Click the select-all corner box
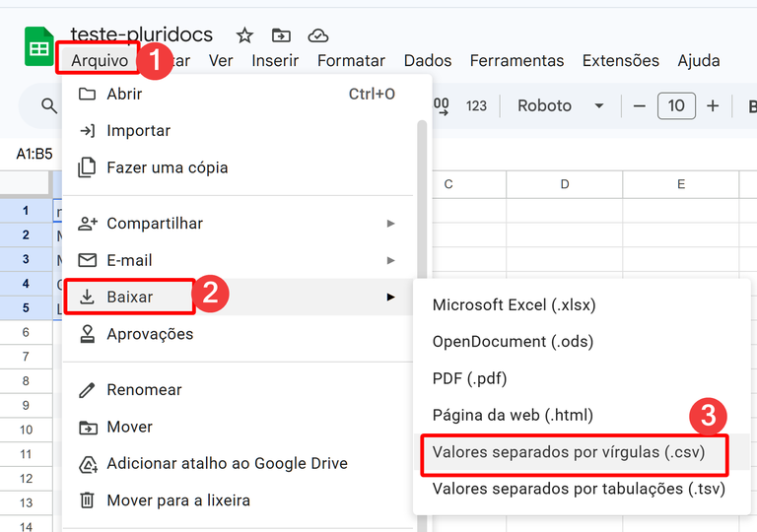This screenshot has height=532, width=757. [x=25, y=184]
